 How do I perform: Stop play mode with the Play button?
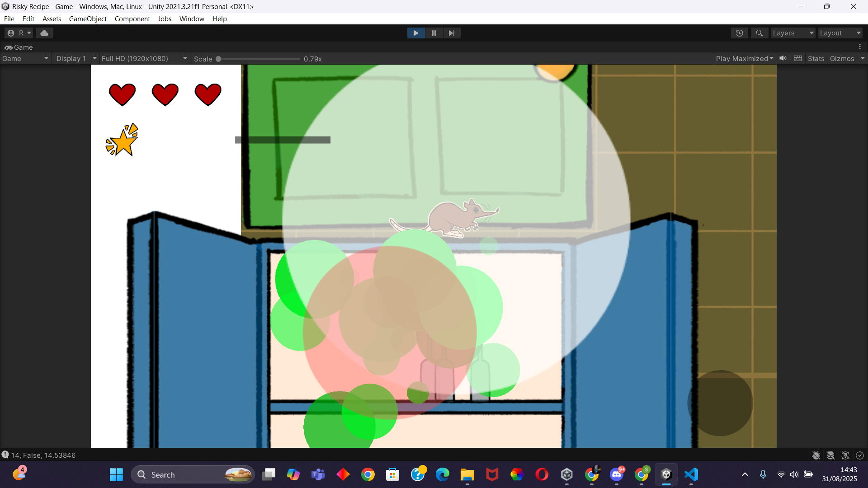point(415,33)
